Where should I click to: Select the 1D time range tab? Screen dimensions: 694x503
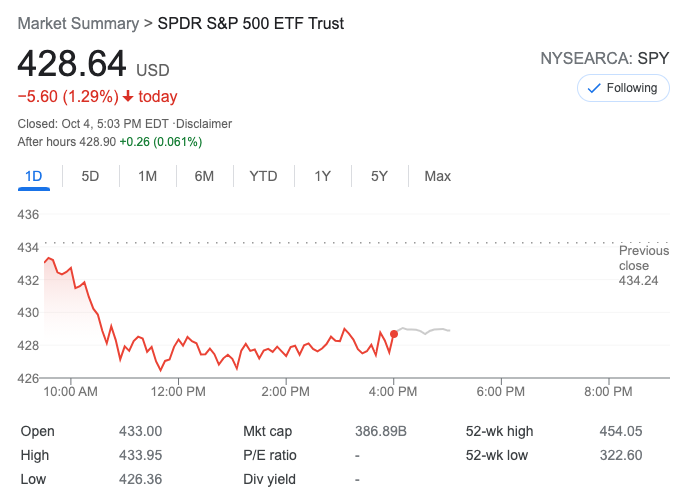click(x=34, y=177)
